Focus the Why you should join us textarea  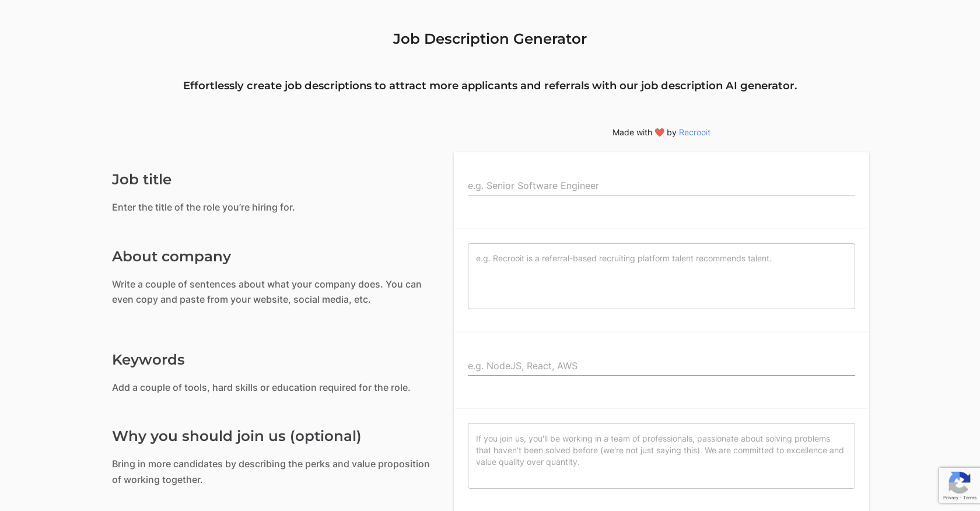(661, 456)
